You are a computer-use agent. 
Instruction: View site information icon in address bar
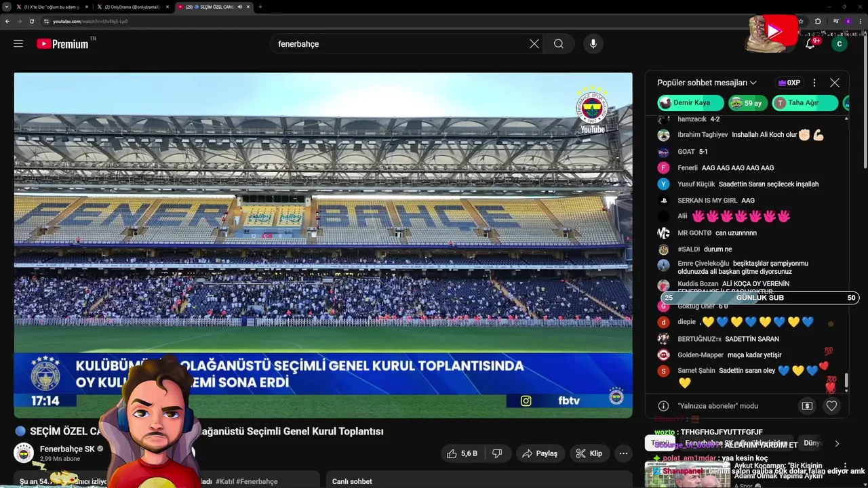tap(46, 21)
